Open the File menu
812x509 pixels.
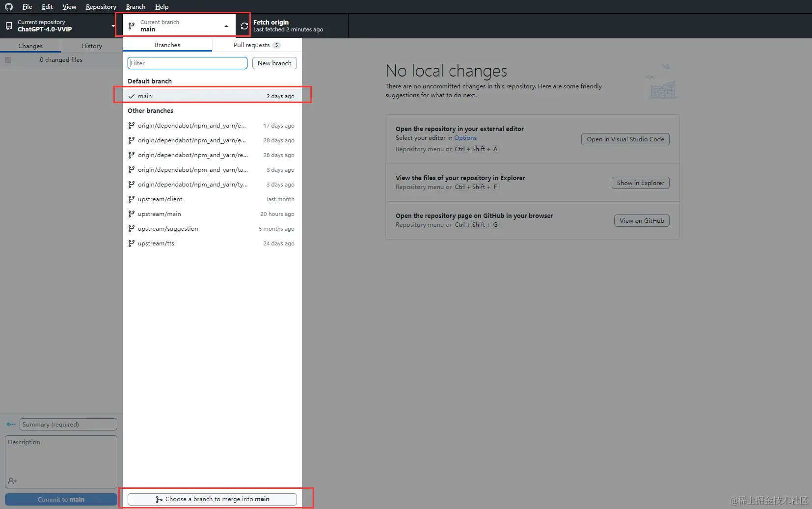point(27,7)
